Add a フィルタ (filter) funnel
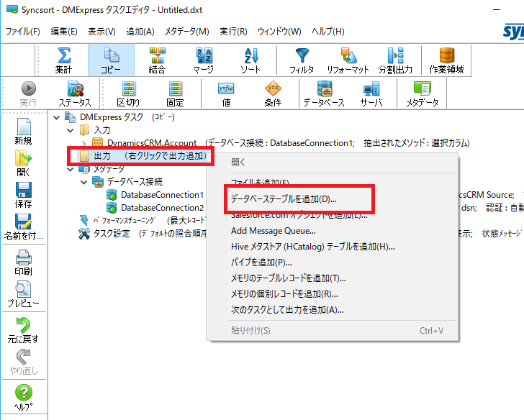 pyautogui.click(x=302, y=60)
